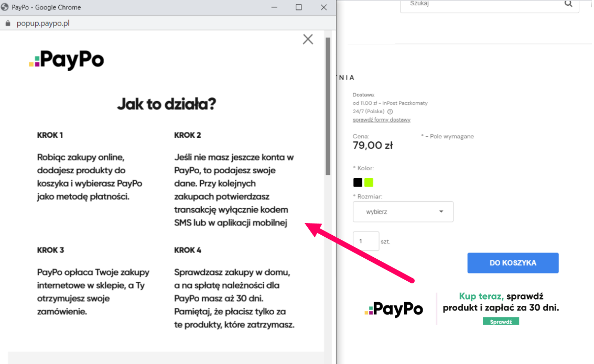Click the 'KROK 3' label
The height and width of the screenshot is (364, 594).
50,250
